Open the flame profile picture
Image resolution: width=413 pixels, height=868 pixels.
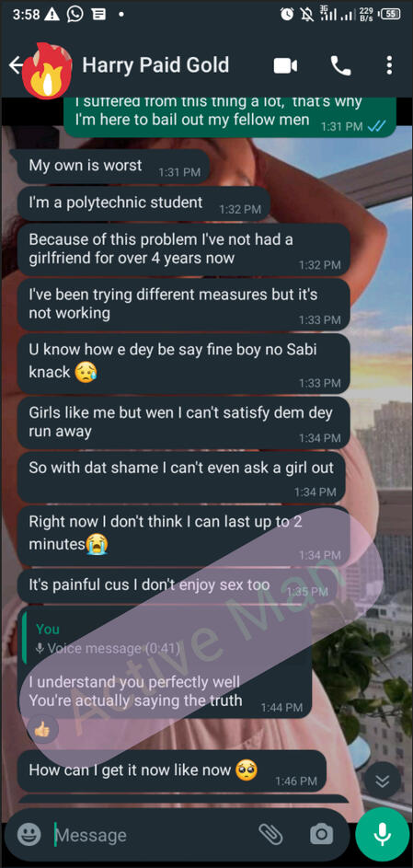[48, 70]
